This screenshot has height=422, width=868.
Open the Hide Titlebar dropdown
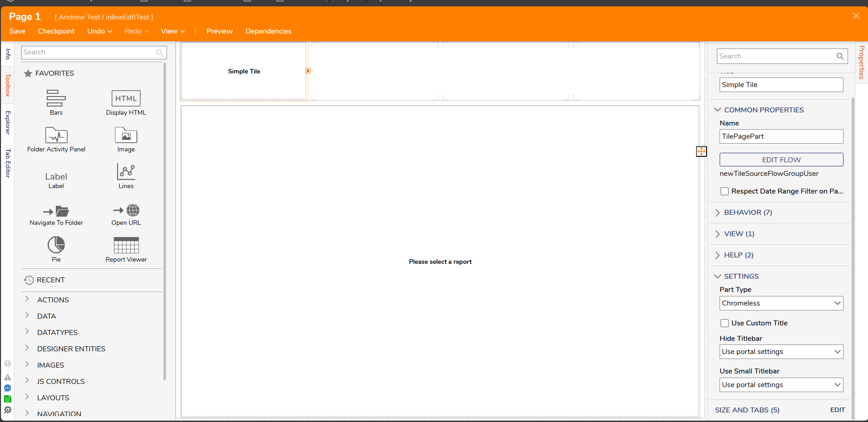click(781, 352)
